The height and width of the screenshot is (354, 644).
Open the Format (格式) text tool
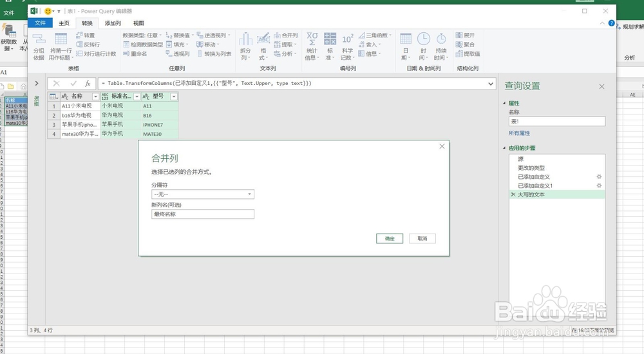coord(263,46)
